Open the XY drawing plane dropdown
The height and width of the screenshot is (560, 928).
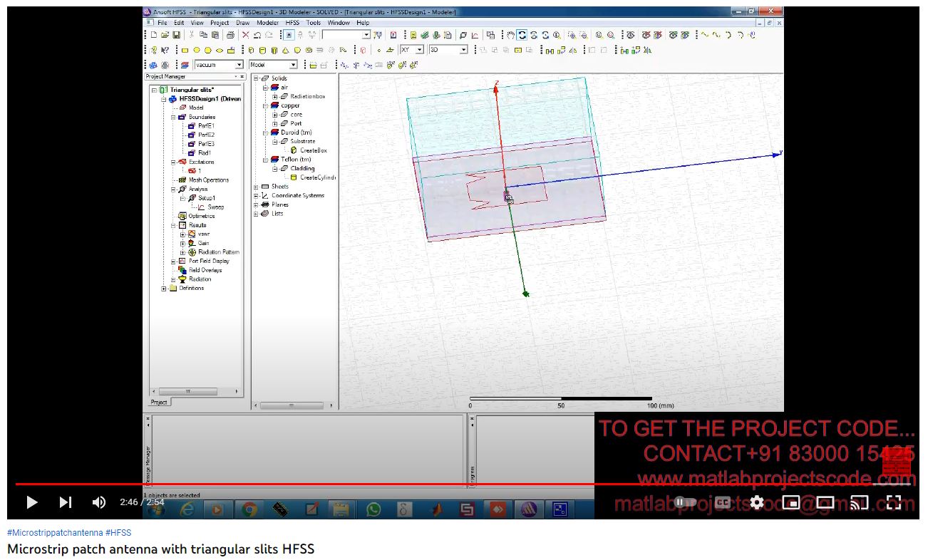[x=419, y=50]
